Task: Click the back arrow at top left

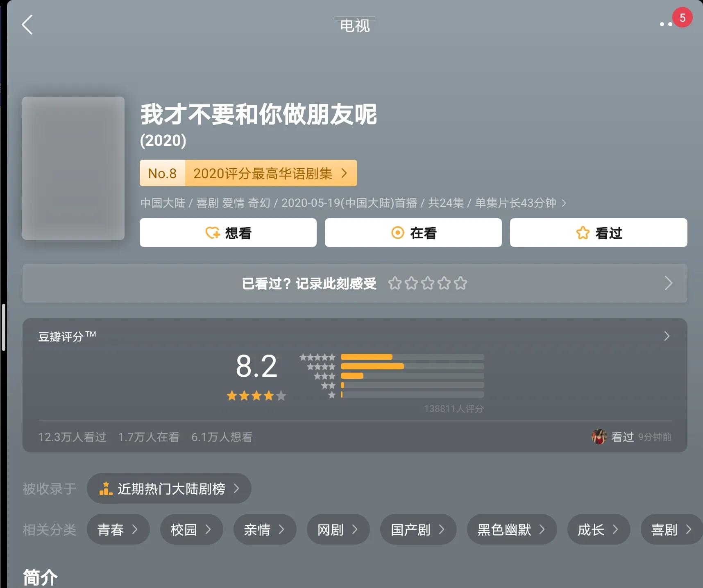Action: [27, 25]
